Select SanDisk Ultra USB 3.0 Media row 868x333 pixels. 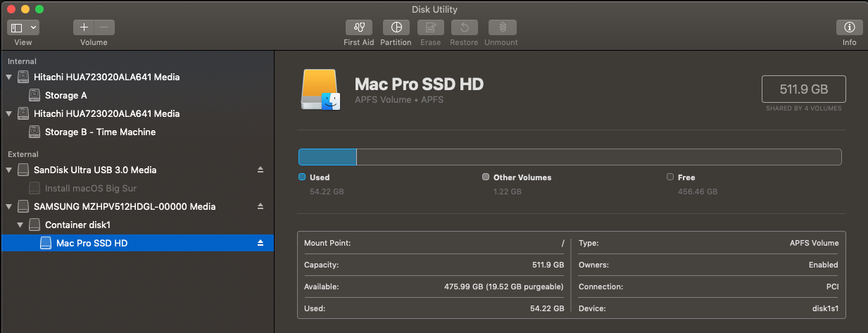[137, 170]
